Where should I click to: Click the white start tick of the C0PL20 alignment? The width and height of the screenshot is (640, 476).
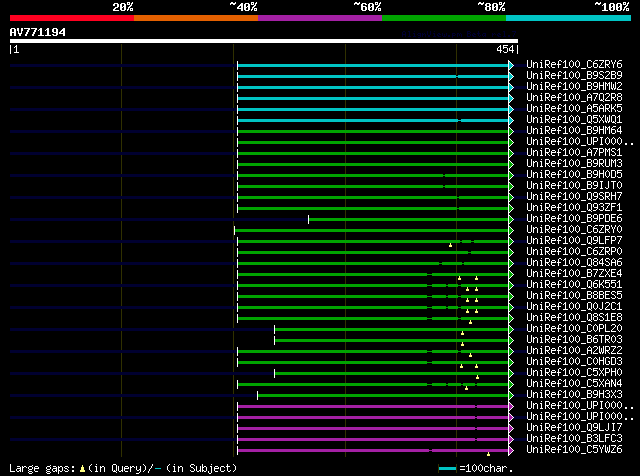[x=274, y=329]
